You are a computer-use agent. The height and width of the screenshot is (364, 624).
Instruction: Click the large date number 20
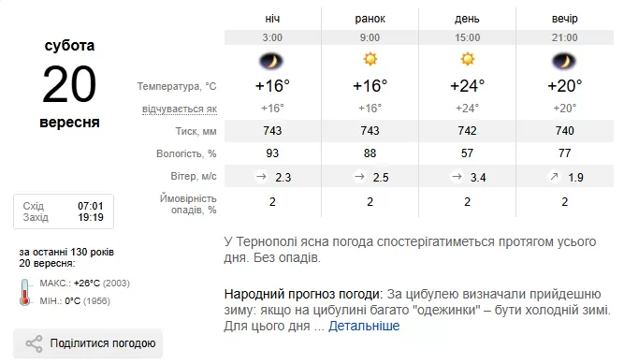(69, 84)
